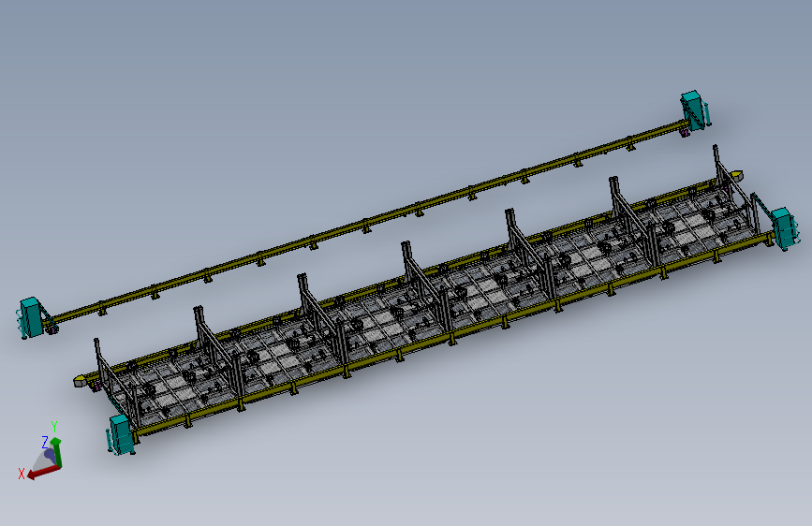Click the blue Z axis of the orientation triad

pos(50,455)
